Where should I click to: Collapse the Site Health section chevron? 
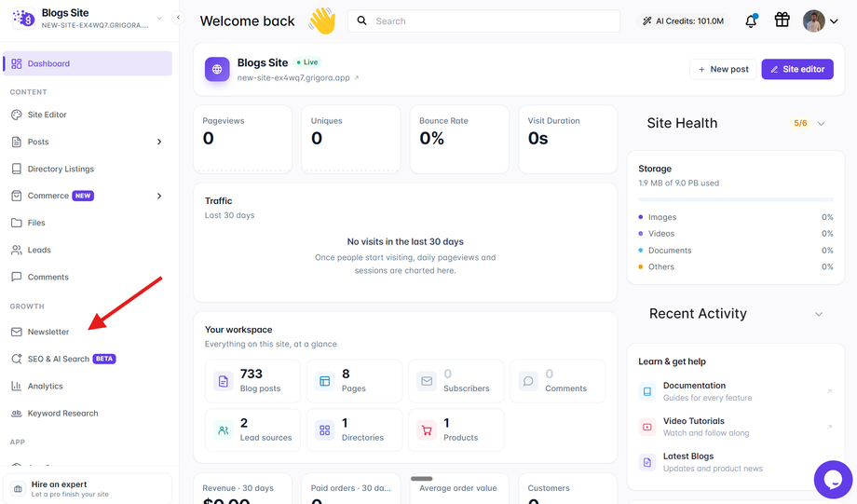(x=821, y=124)
